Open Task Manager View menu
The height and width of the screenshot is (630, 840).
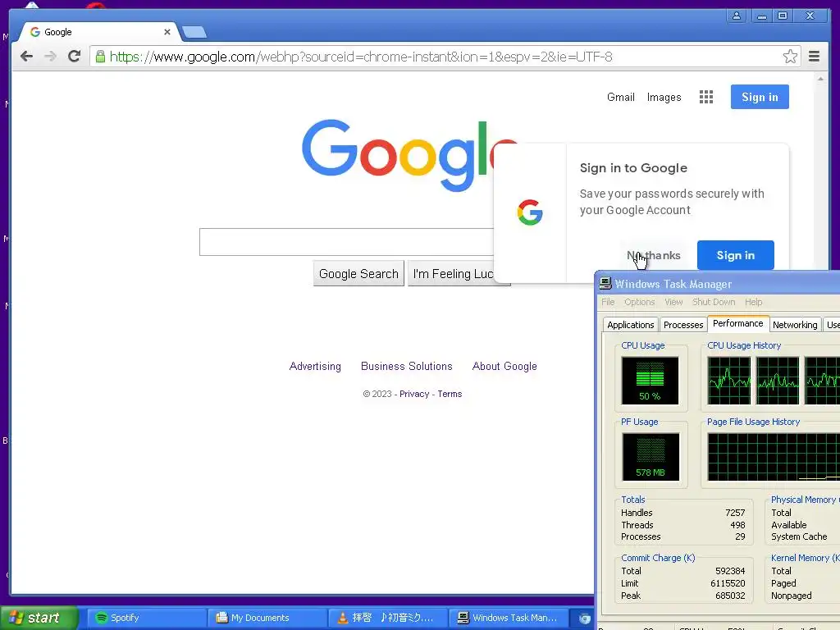click(673, 302)
